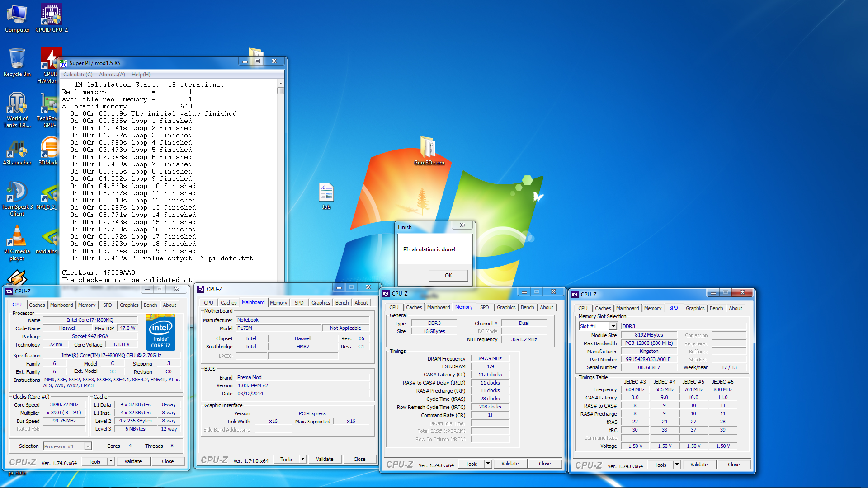Image resolution: width=868 pixels, height=488 pixels.
Task: Click the Super PI scrollbar up arrow
Action: (281, 84)
